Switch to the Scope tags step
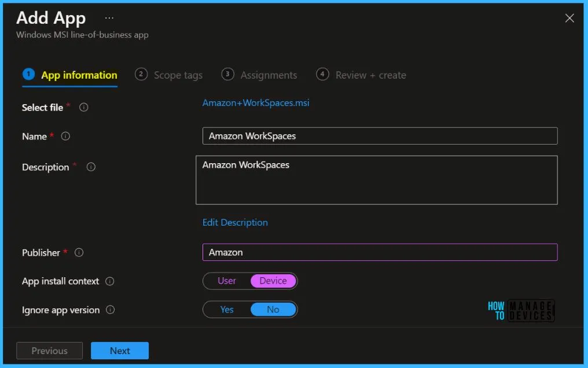 coord(169,75)
